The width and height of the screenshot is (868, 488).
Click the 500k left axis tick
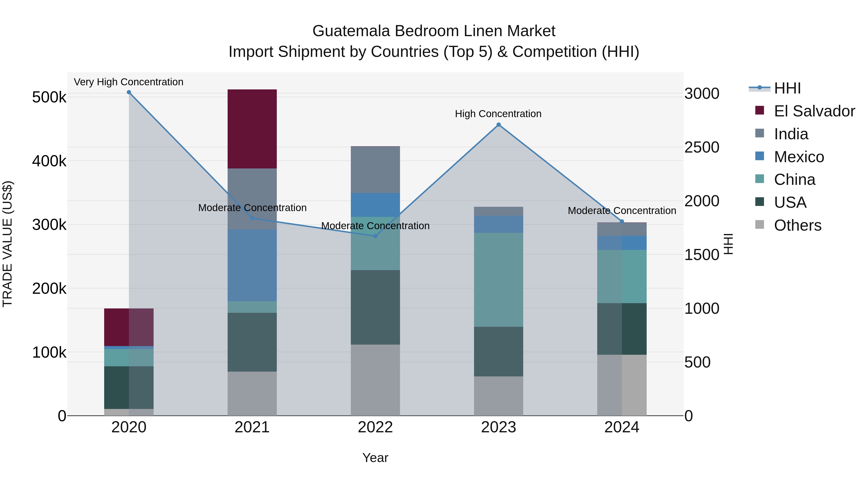click(49, 97)
